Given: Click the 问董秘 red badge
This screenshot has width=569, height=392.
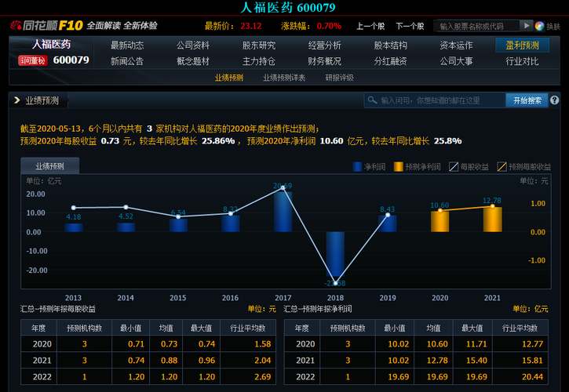Looking at the screenshot, I should [x=33, y=60].
